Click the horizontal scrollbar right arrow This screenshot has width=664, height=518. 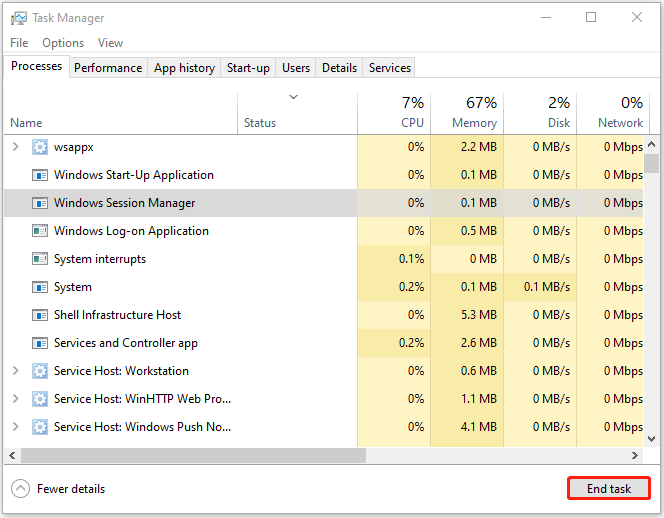click(635, 455)
